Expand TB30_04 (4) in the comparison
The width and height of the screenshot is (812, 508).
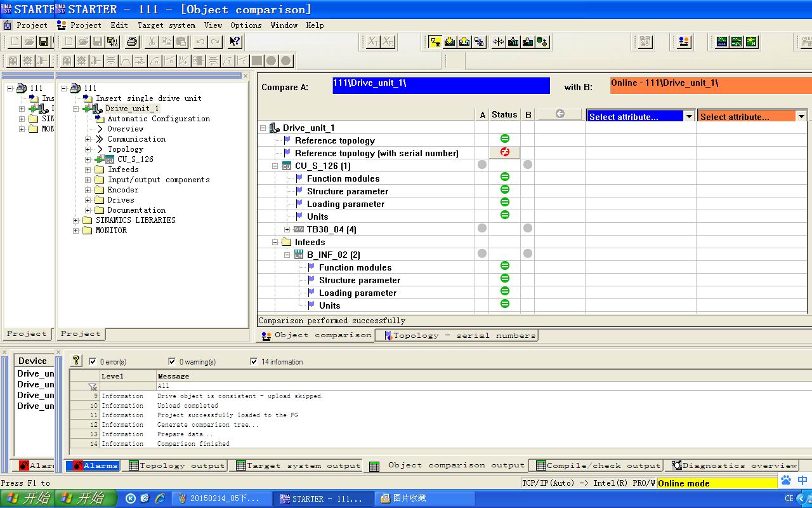[287, 229]
